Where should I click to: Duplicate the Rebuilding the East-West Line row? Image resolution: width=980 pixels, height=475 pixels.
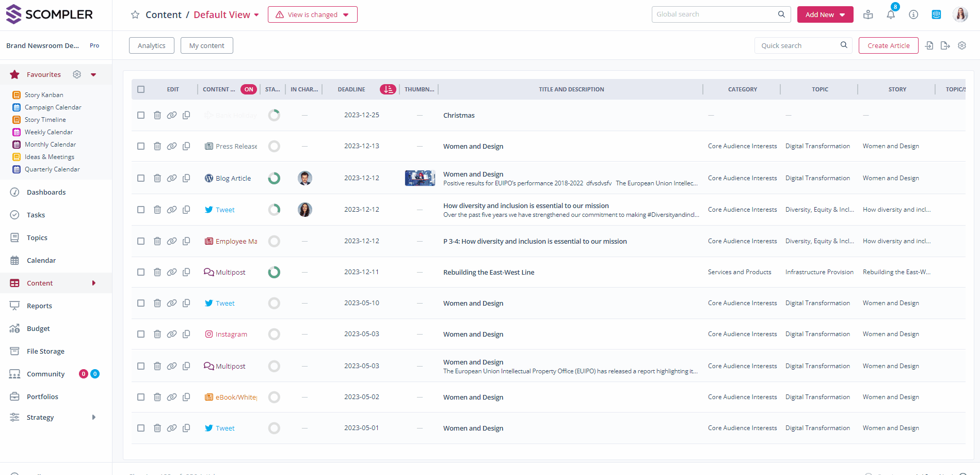[186, 272]
